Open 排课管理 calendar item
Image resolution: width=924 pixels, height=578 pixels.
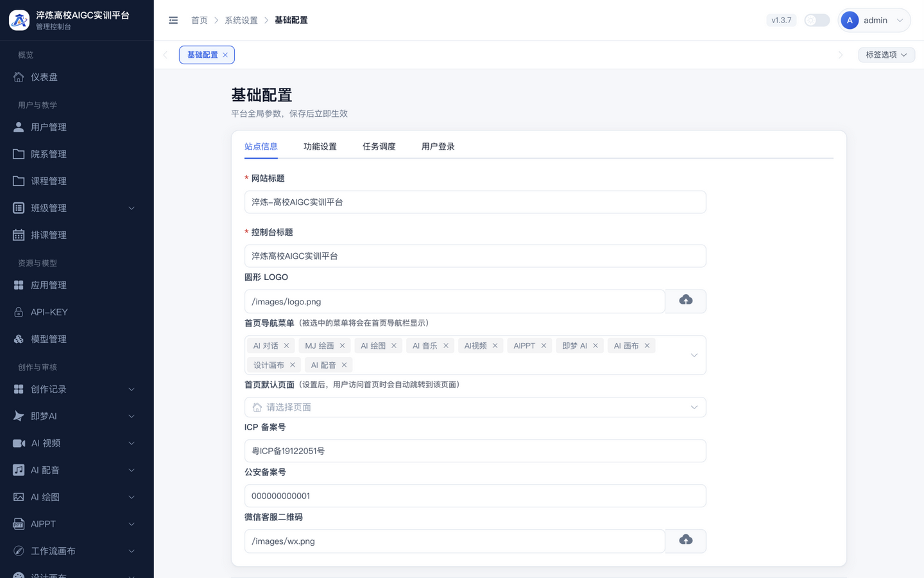(77, 235)
